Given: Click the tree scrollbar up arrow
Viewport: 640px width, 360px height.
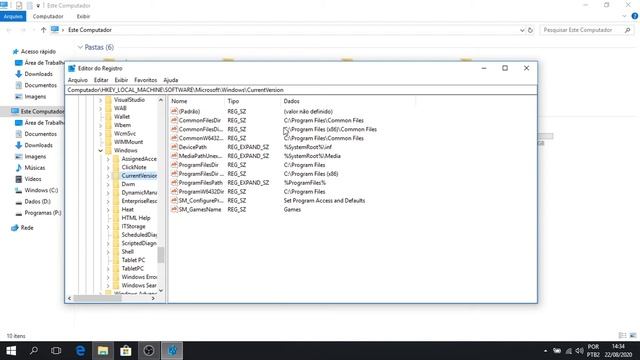Looking at the screenshot, I should (x=161, y=100).
